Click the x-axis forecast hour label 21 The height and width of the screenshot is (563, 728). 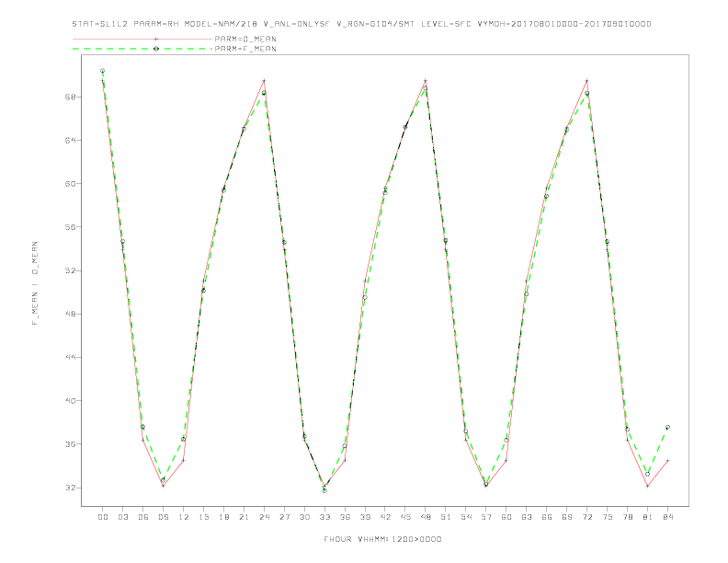[x=245, y=517]
